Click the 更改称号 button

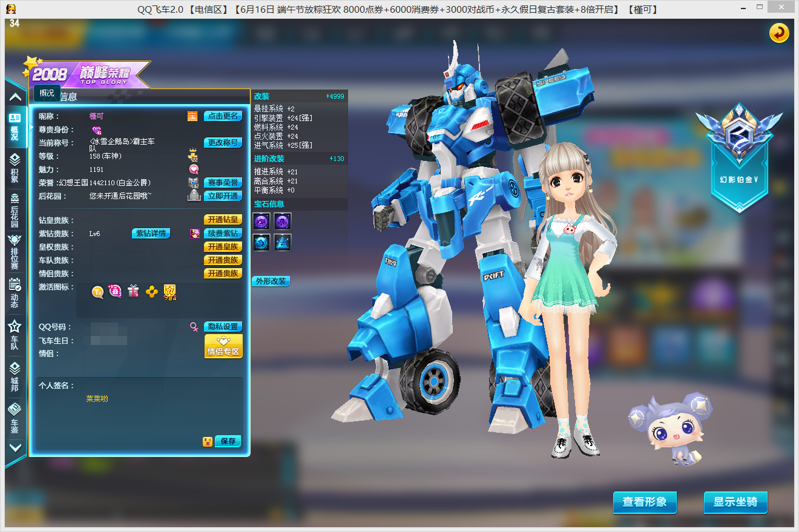223,143
